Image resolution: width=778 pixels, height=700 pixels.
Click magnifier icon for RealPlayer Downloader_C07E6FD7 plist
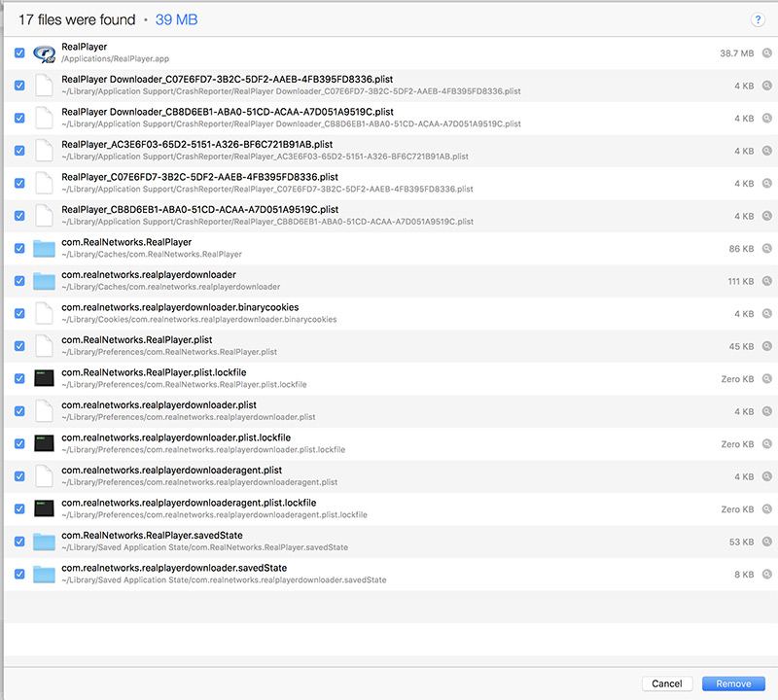point(767,86)
